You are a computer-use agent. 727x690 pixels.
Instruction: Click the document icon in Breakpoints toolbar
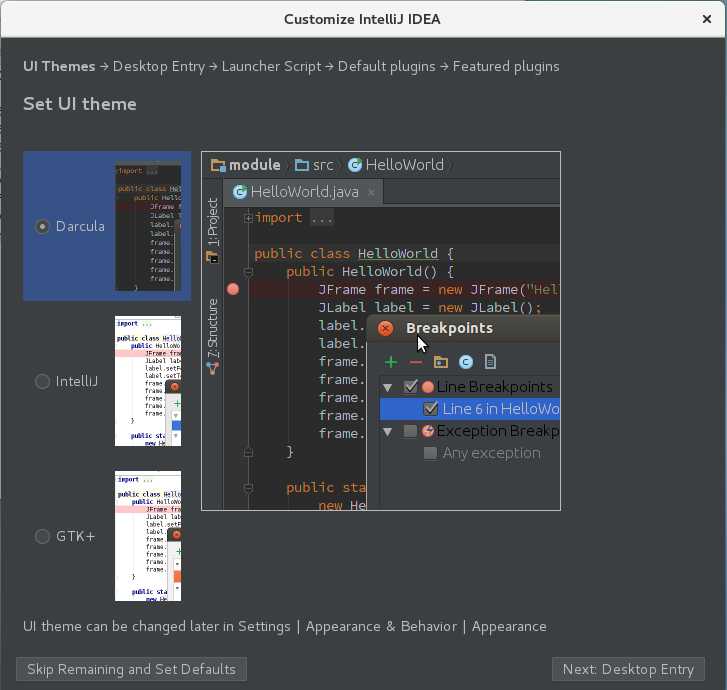click(x=490, y=362)
